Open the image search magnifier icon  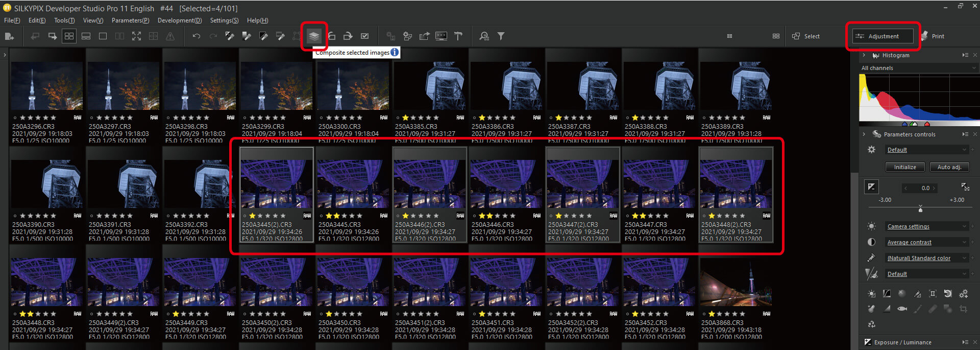tap(484, 36)
